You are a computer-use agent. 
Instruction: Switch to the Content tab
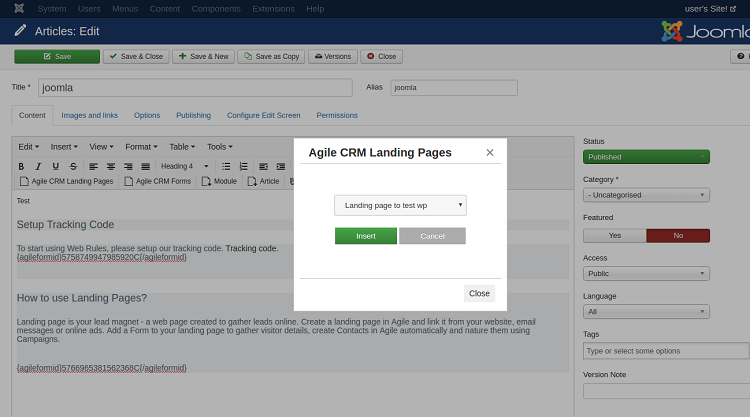click(32, 115)
